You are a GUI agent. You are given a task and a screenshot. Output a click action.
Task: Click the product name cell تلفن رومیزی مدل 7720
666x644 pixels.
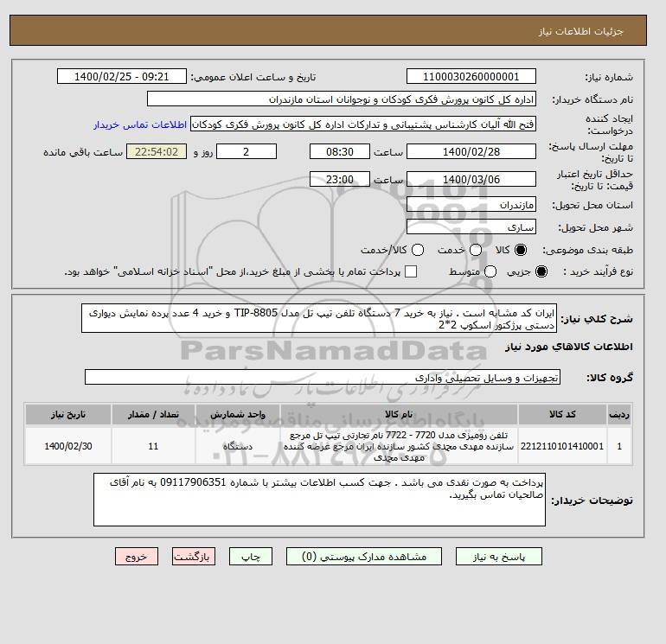399,446
